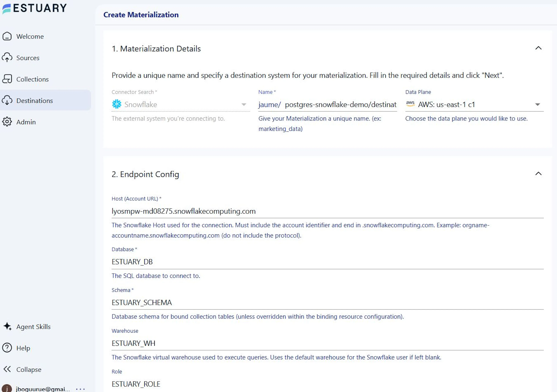This screenshot has width=557, height=392.
Task: Click the Collections icon
Action: [7, 79]
